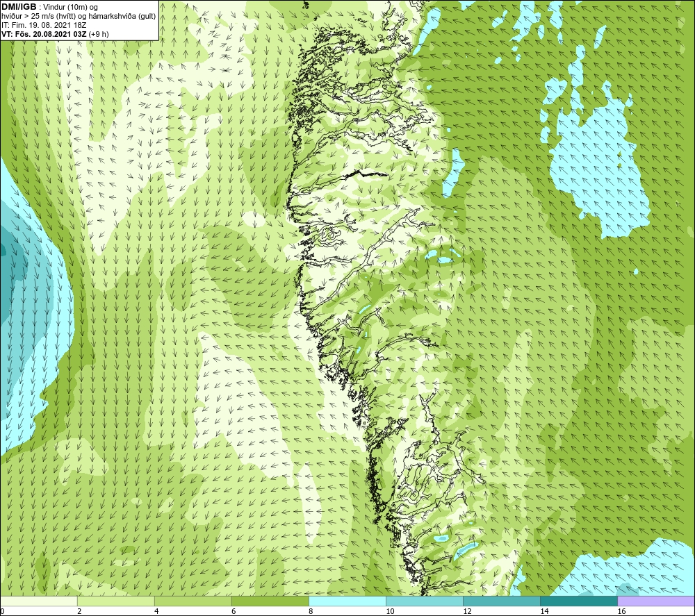The height and width of the screenshot is (616, 695).
Task: Click the '12' label on the scale
Action: coord(467,611)
